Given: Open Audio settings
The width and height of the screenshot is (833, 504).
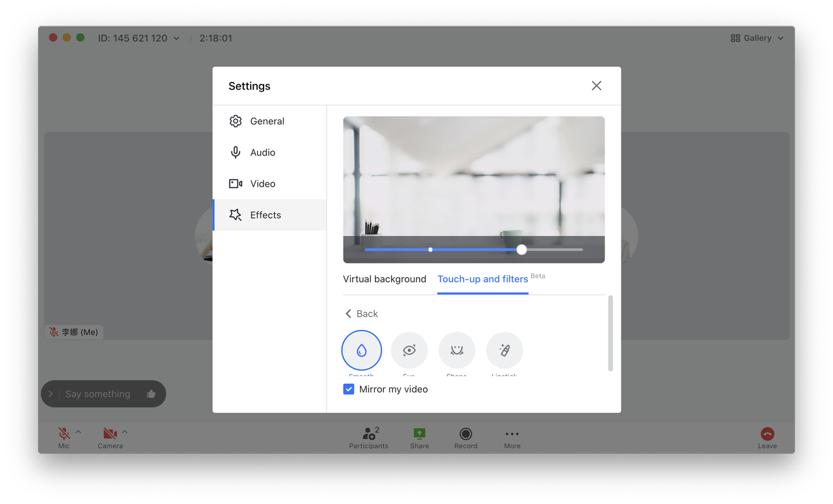Looking at the screenshot, I should coord(269,152).
